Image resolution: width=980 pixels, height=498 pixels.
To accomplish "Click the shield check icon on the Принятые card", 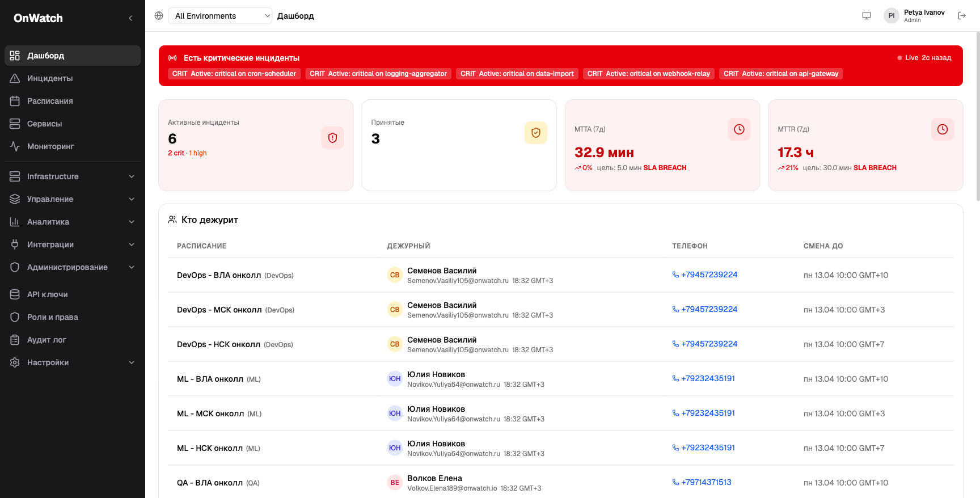I will [536, 133].
